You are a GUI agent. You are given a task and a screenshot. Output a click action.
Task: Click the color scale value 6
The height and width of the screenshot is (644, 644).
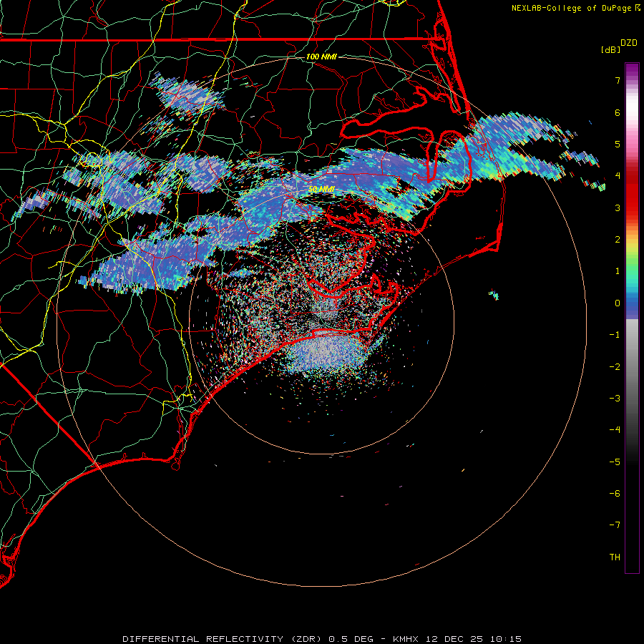click(618, 112)
